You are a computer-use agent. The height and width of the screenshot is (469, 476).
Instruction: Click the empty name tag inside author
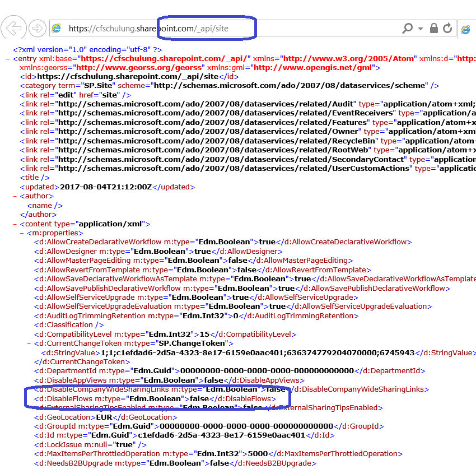coord(45,206)
